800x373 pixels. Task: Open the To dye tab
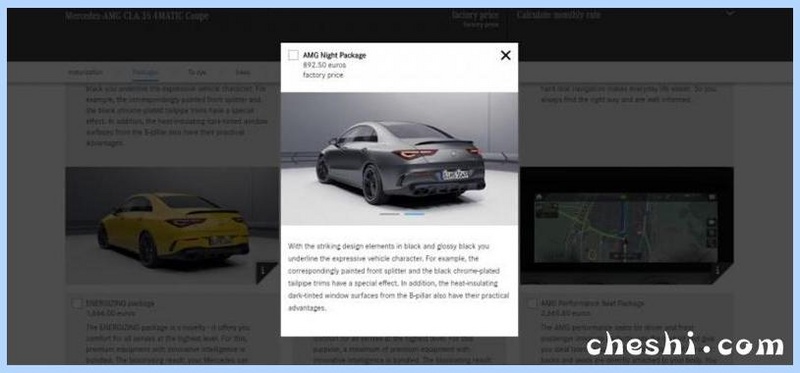coord(197,73)
